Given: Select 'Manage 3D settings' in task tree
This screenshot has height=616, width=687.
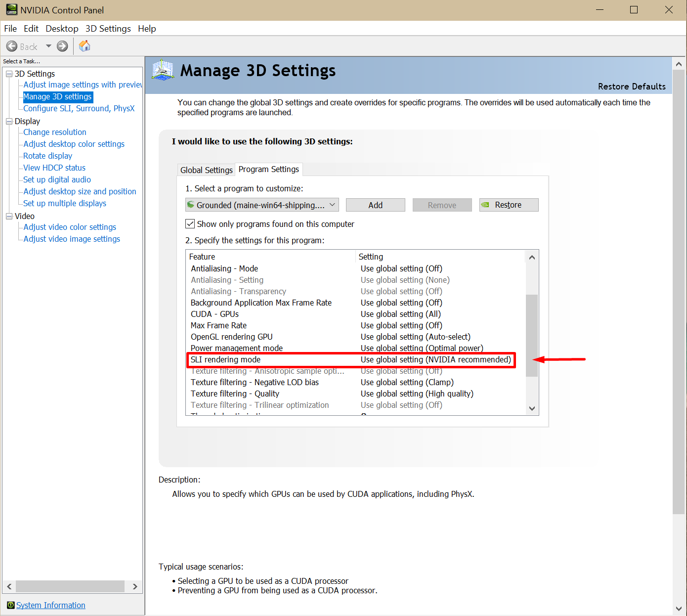Looking at the screenshot, I should point(57,97).
